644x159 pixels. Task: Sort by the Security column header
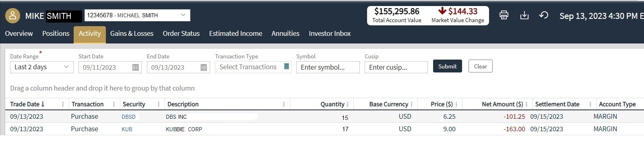[x=134, y=104]
